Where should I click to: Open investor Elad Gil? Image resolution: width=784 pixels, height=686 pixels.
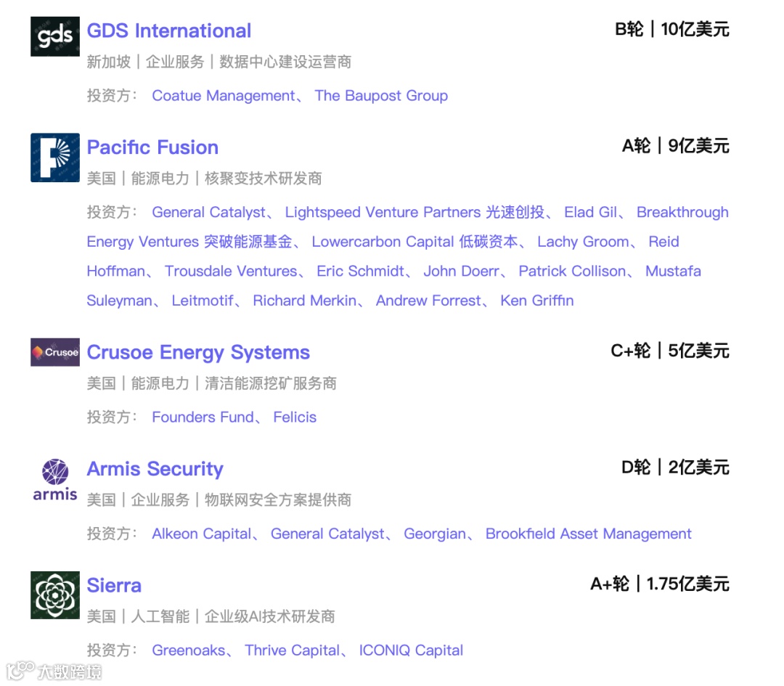click(x=590, y=212)
